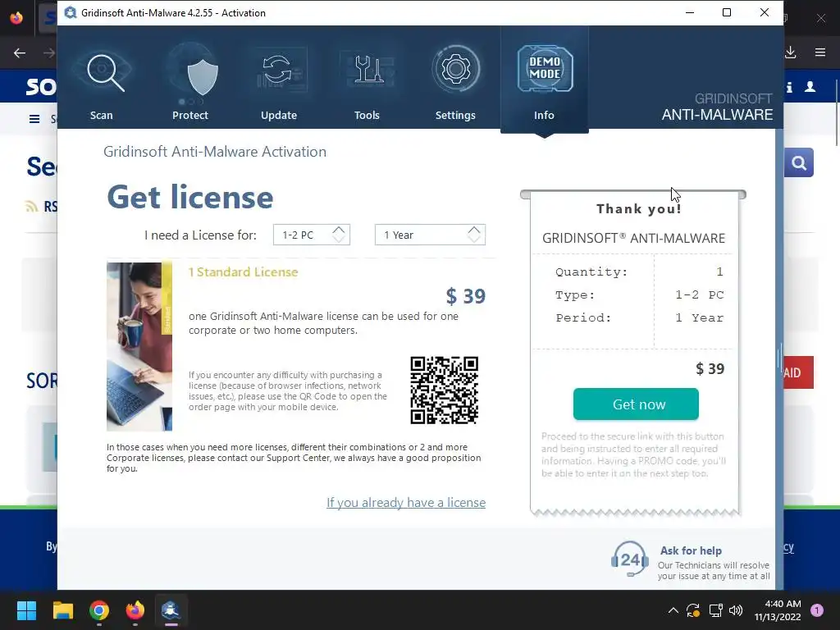
Task: Open Windows Start menu
Action: pyautogui.click(x=26, y=610)
